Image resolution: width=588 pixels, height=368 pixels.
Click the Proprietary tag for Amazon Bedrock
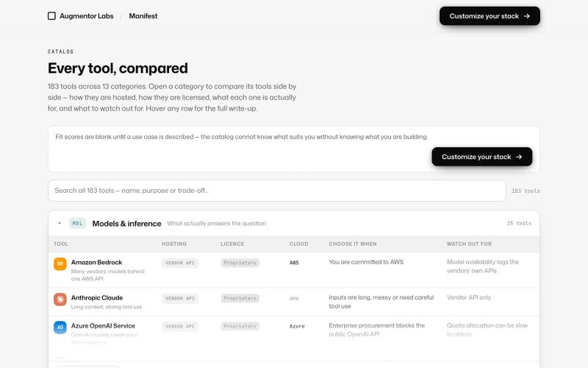[x=240, y=263]
